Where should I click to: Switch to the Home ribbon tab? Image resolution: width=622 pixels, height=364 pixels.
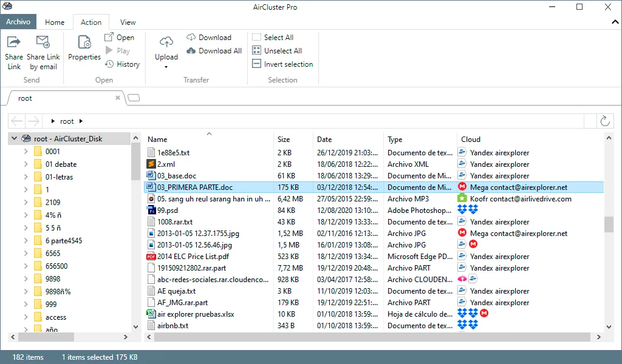coord(55,22)
